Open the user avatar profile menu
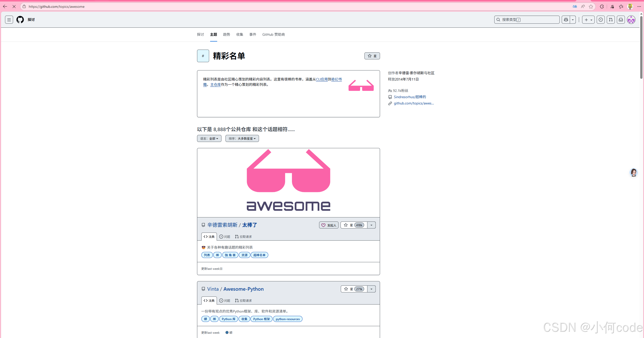 coord(631,20)
